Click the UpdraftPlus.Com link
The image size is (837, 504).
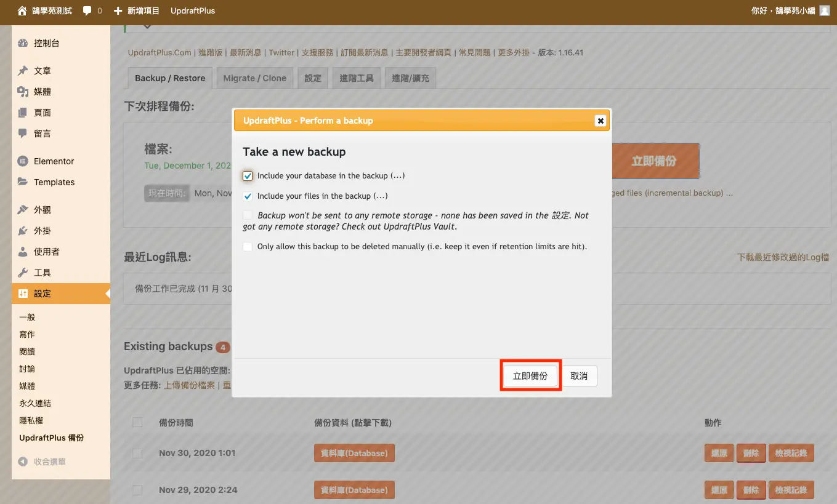pyautogui.click(x=160, y=53)
